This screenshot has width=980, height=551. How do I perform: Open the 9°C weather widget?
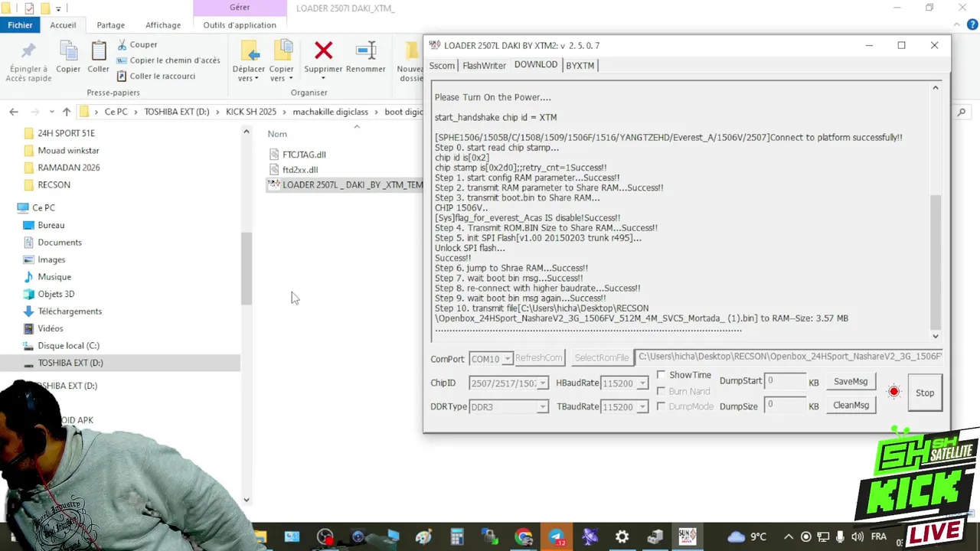(x=747, y=536)
